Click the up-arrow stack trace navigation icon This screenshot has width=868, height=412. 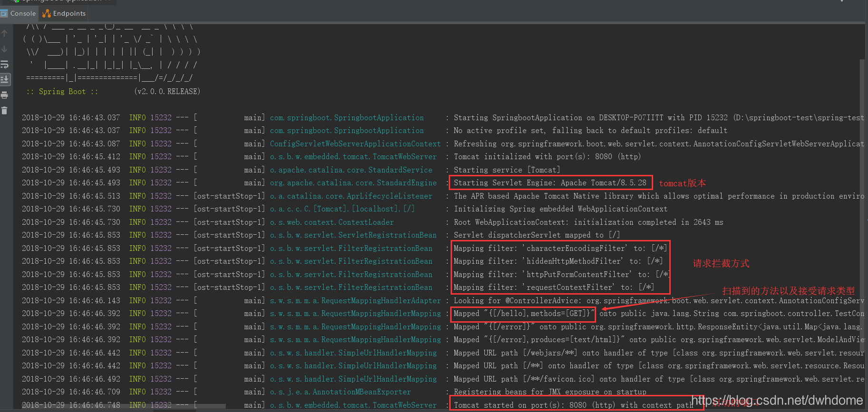click(4, 33)
